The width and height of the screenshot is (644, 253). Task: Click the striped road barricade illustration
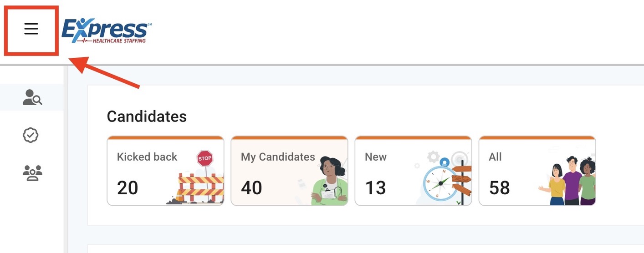[x=199, y=187]
